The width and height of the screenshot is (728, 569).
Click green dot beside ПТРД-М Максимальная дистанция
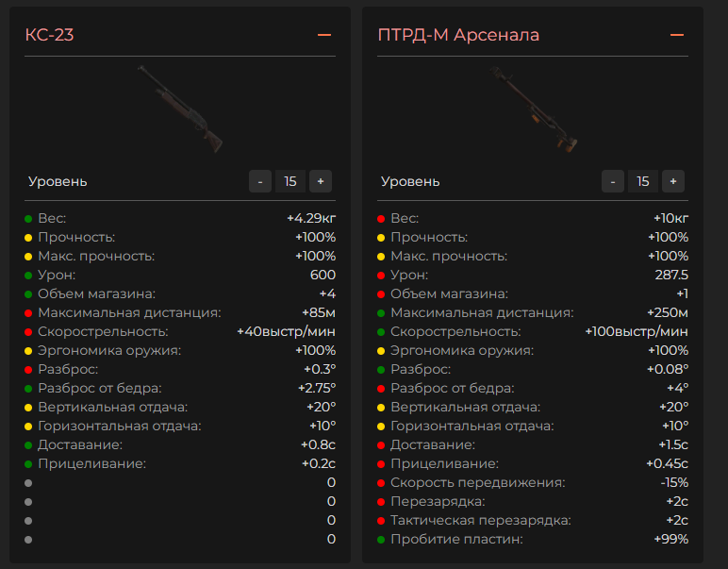pyautogui.click(x=381, y=313)
